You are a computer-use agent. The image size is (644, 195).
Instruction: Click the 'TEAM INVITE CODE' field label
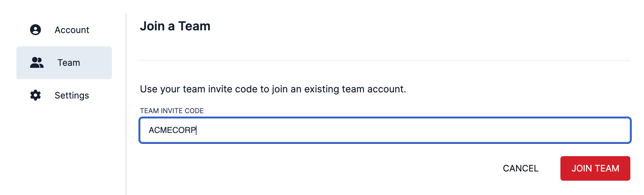click(172, 111)
